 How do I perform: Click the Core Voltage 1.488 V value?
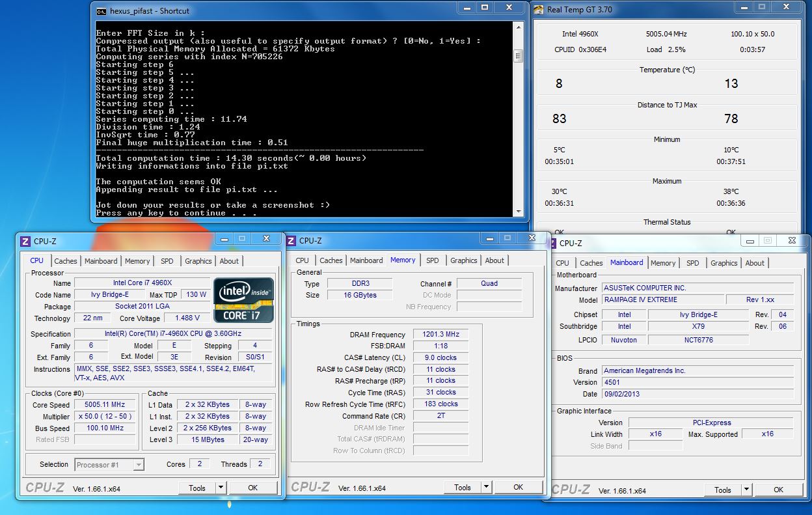tap(187, 318)
